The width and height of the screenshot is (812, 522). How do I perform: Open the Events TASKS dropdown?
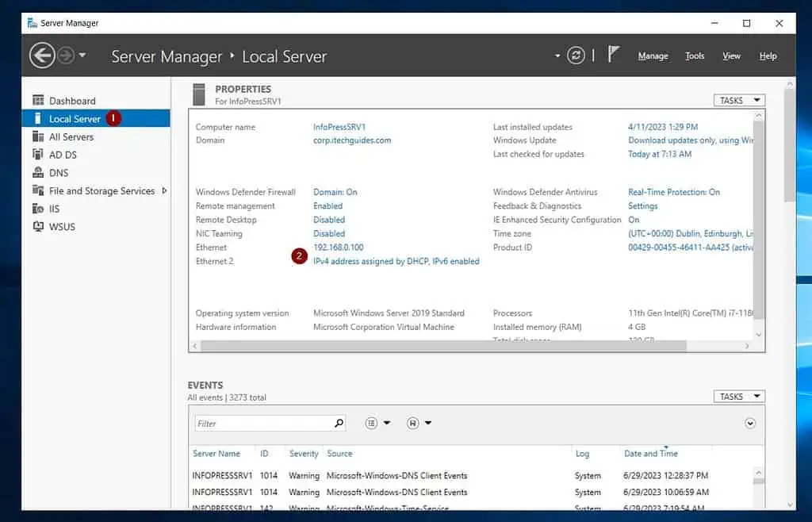pos(738,397)
